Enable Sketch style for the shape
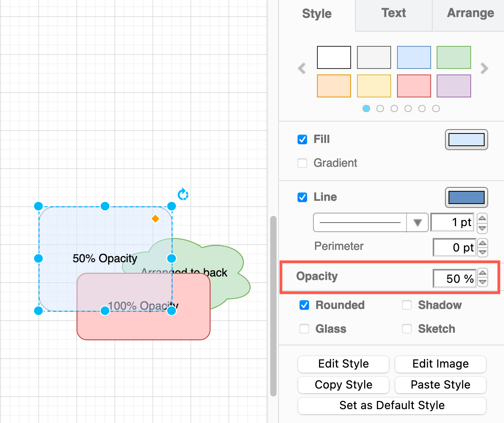This screenshot has width=504, height=423. (407, 329)
